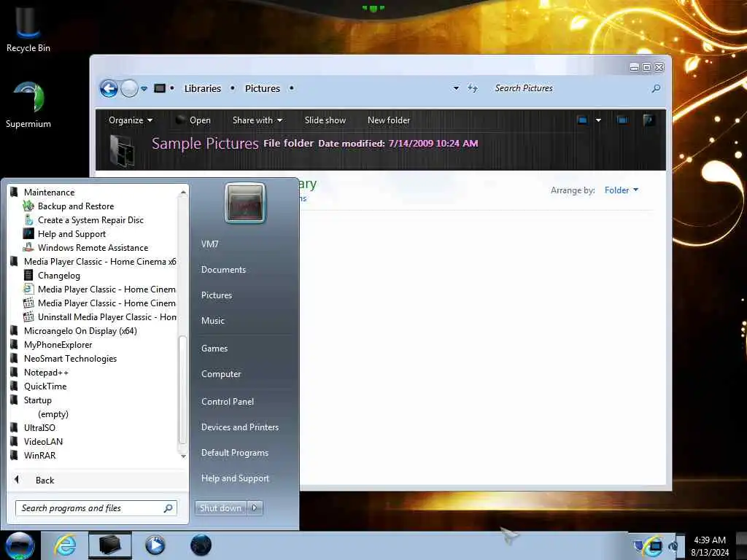Open the media player taskbar icon

(155, 545)
